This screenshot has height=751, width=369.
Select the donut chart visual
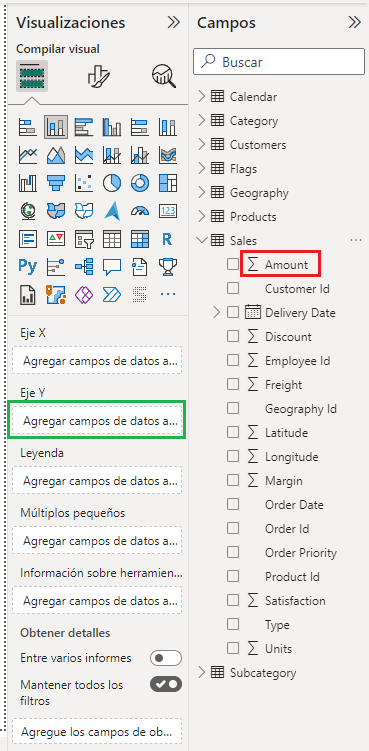(x=140, y=183)
